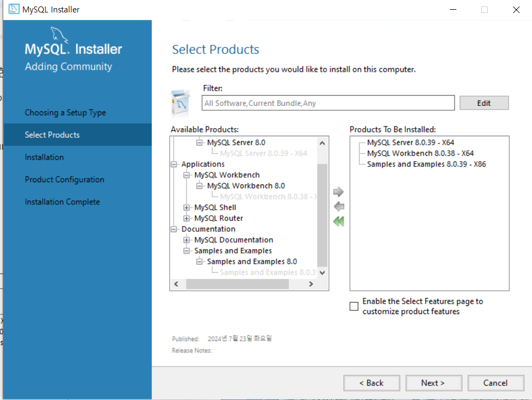Image resolution: width=532 pixels, height=400 pixels.
Task: Go to the Product Configuration step
Action: pos(64,179)
